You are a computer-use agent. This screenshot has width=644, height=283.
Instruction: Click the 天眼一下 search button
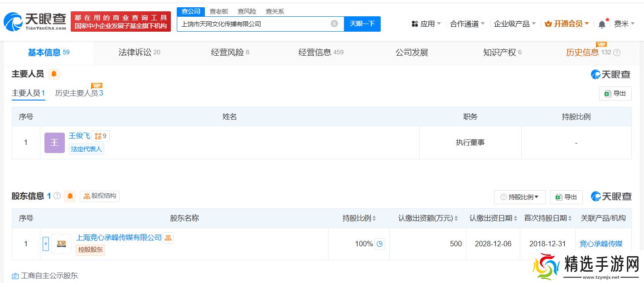[x=362, y=24]
